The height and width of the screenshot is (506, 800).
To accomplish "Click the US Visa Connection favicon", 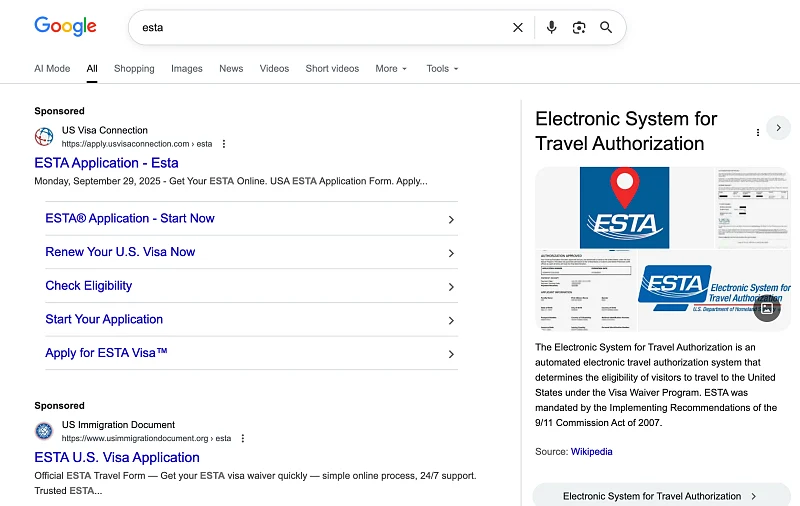I will [x=44, y=137].
